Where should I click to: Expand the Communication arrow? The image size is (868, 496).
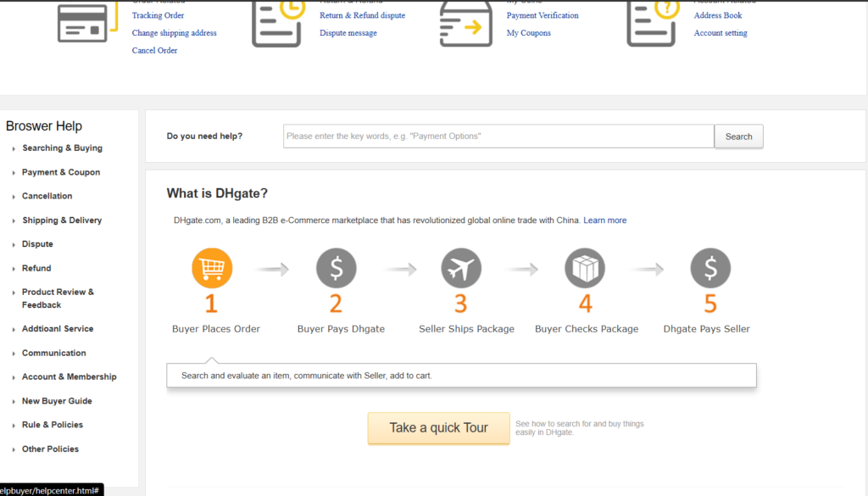click(14, 354)
